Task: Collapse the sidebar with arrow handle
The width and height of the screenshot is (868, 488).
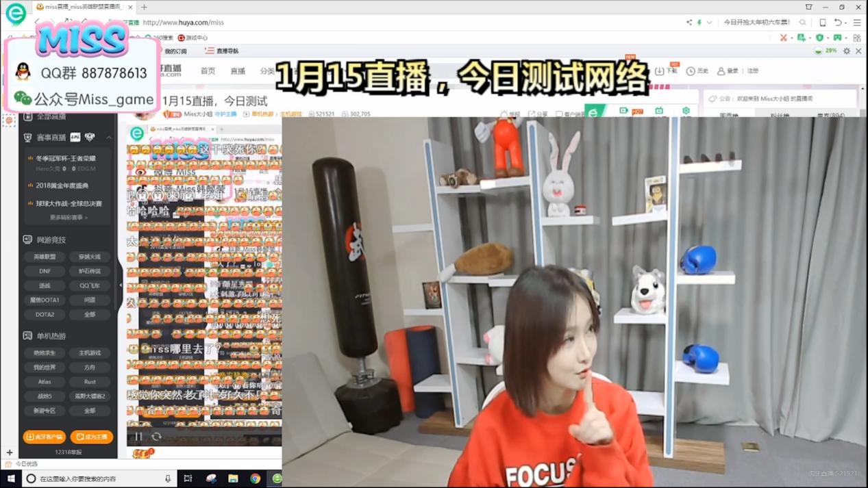Action: 121,285
